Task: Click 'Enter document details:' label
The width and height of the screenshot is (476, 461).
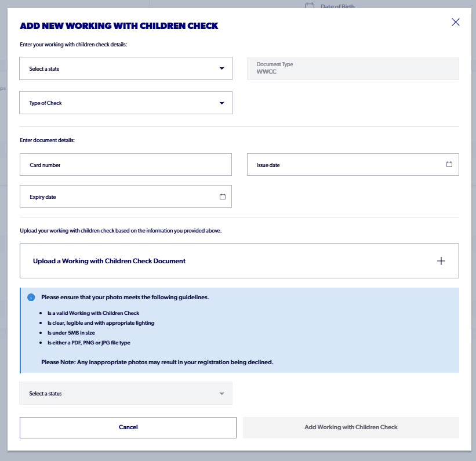Action: click(x=48, y=140)
